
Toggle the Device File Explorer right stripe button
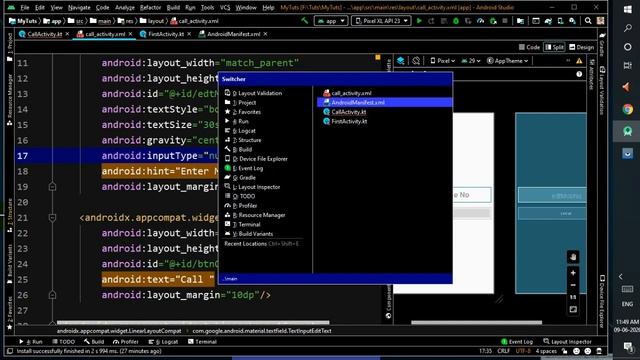coord(602,301)
